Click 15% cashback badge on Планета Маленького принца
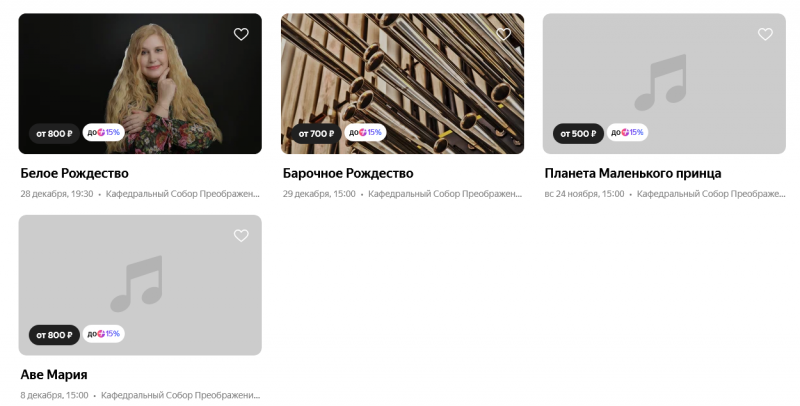Screen dimensions: 800x406 (x=628, y=133)
